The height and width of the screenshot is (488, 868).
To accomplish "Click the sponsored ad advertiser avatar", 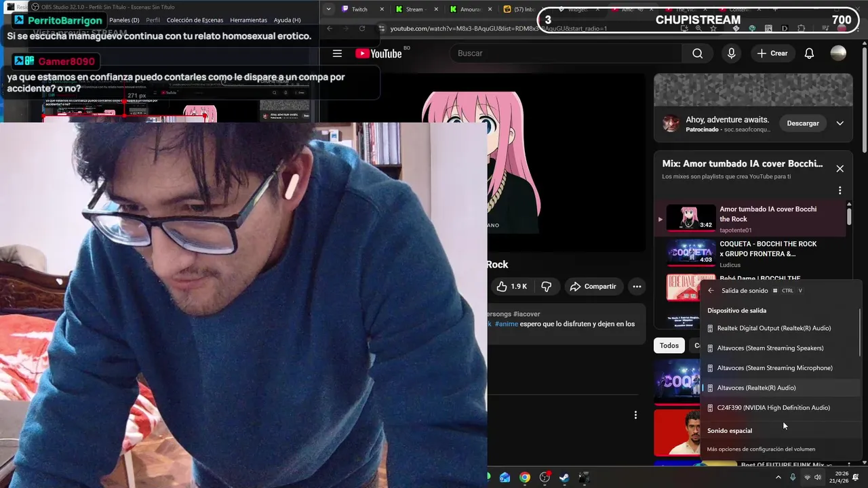I will [671, 123].
